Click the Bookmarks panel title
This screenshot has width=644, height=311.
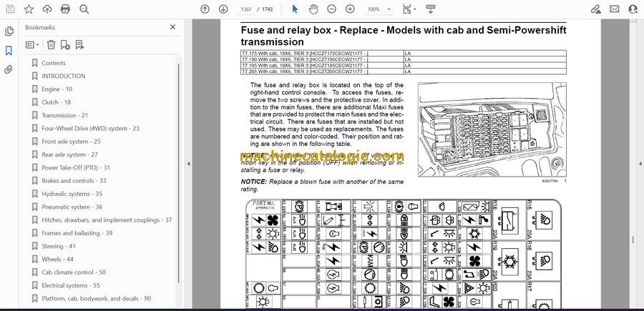[x=40, y=27]
